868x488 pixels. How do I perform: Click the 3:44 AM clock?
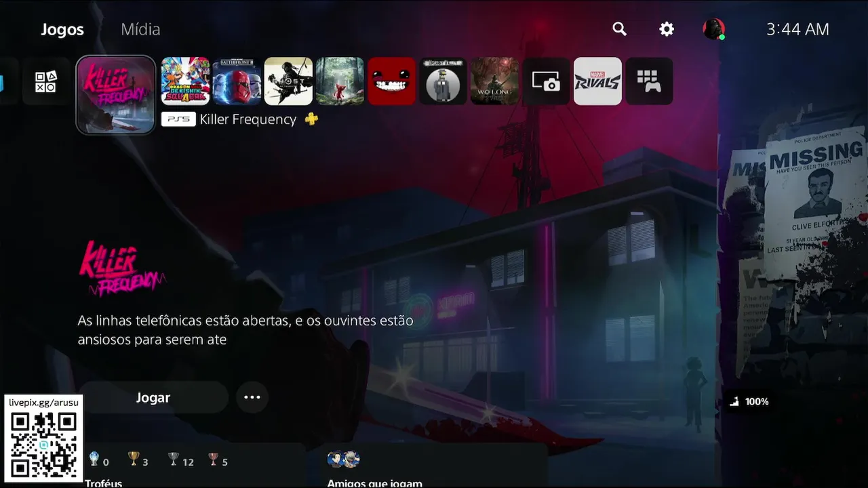point(797,29)
